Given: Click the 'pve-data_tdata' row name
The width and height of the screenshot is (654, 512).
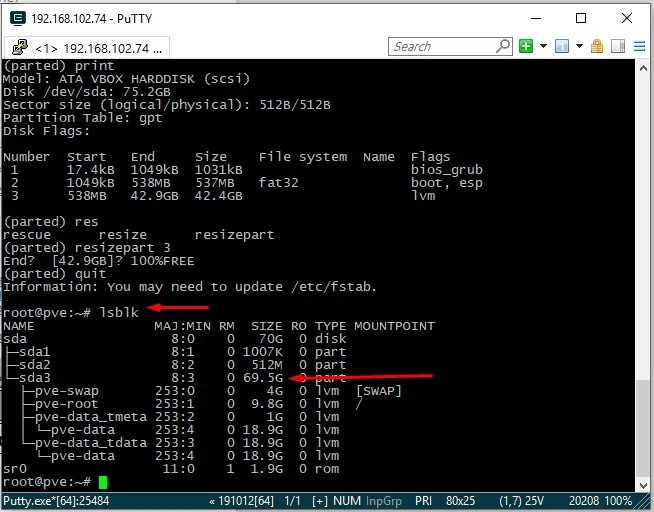Looking at the screenshot, I should 91,443.
